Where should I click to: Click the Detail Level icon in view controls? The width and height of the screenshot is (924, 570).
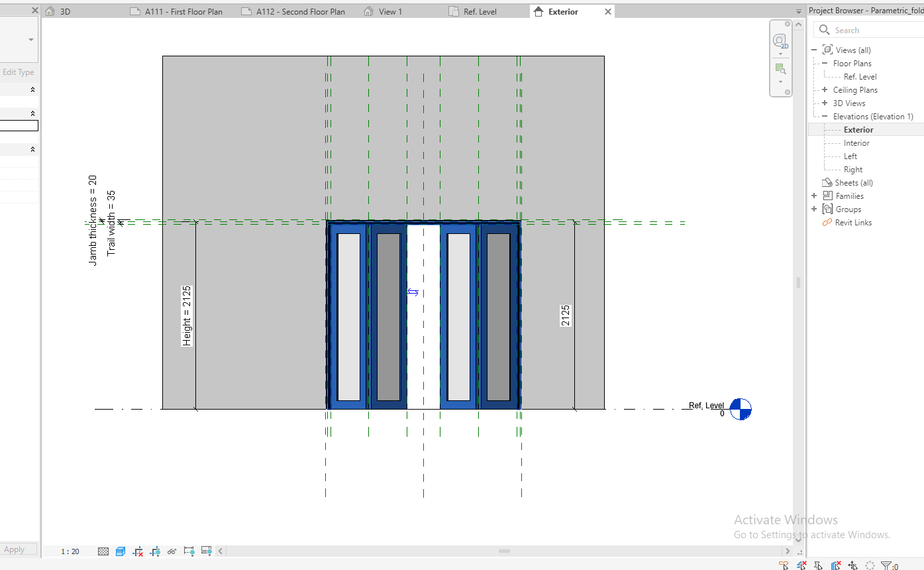point(103,551)
